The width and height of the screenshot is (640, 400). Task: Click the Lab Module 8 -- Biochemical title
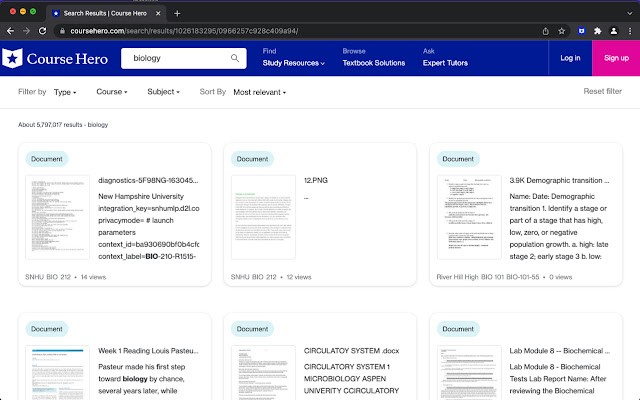pyautogui.click(x=560, y=351)
